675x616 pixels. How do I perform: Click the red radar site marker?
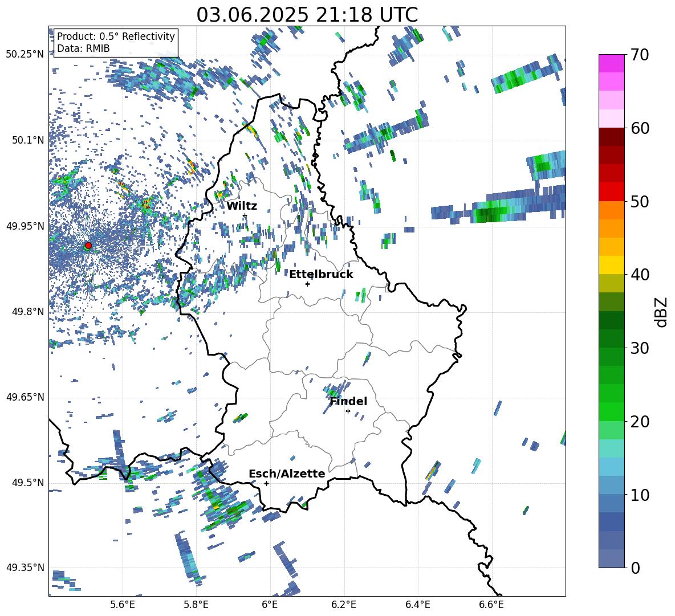pos(88,246)
